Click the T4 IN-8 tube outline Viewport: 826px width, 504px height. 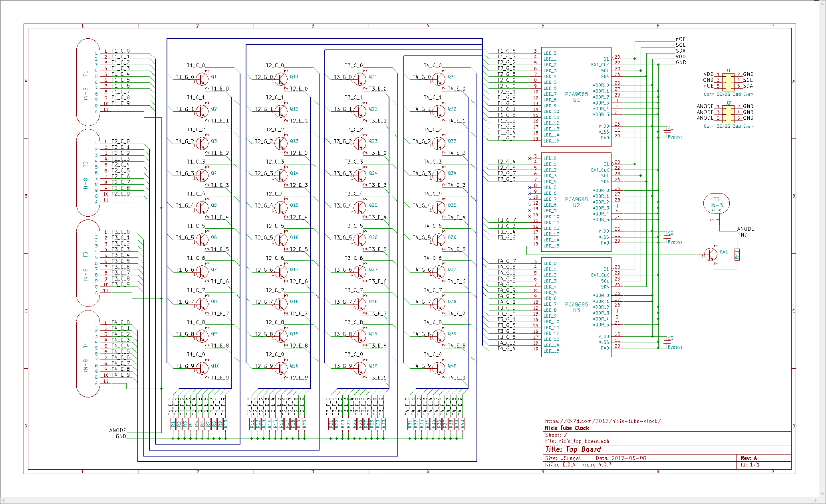pyautogui.click(x=88, y=354)
